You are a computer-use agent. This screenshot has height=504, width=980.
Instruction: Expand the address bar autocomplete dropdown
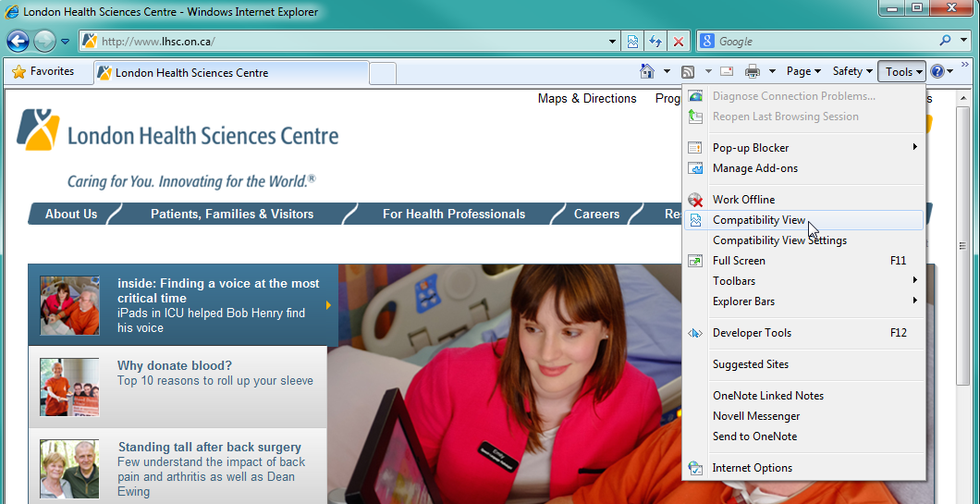613,42
